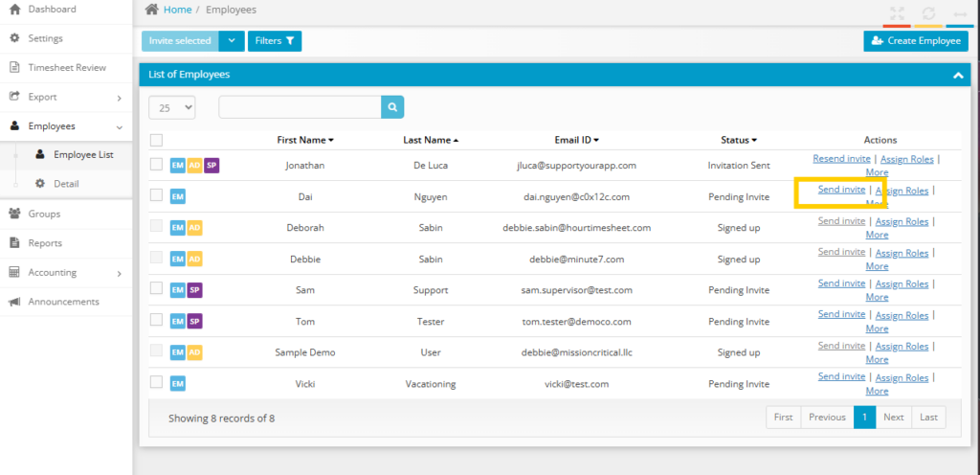Click into the employee search field

pyautogui.click(x=300, y=107)
